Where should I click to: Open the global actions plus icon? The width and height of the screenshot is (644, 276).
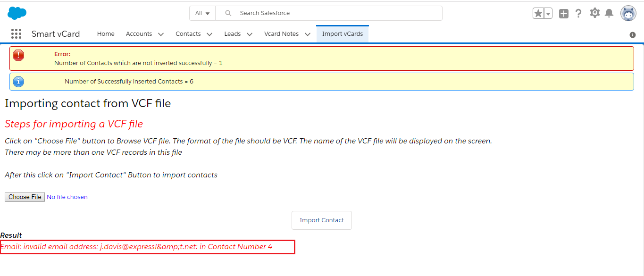(564, 14)
